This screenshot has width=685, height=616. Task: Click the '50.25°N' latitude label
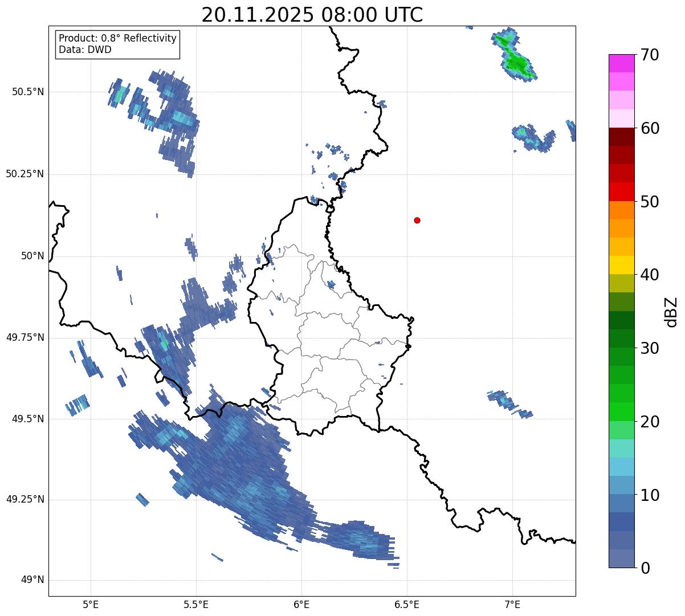click(x=25, y=174)
